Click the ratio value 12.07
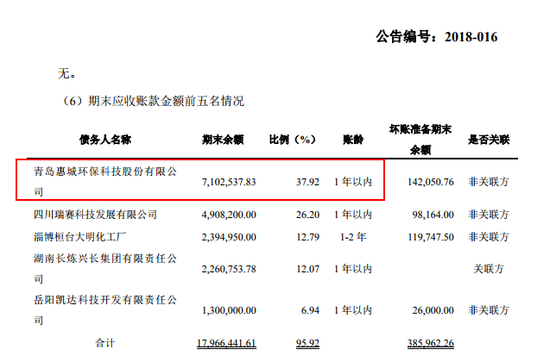The width and height of the screenshot is (550, 362). click(308, 269)
